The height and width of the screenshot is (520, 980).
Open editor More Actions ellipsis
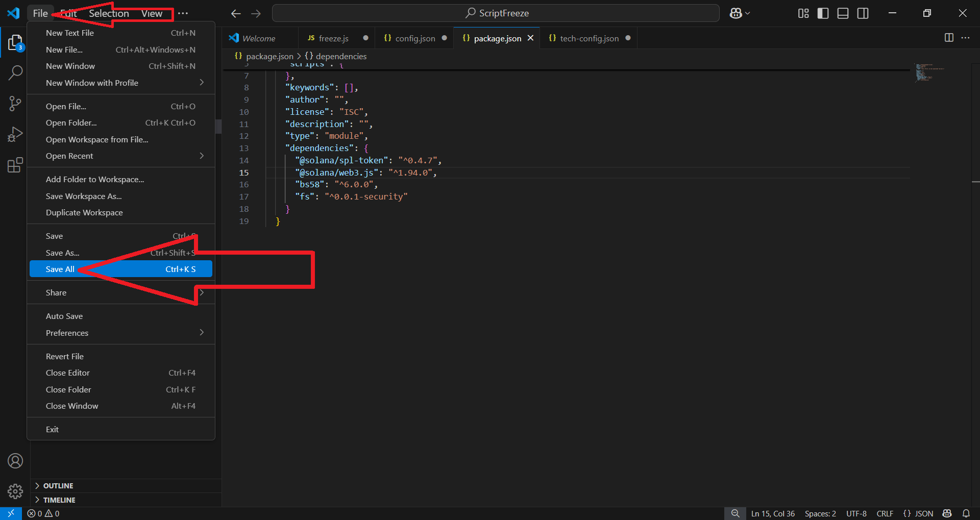point(965,38)
